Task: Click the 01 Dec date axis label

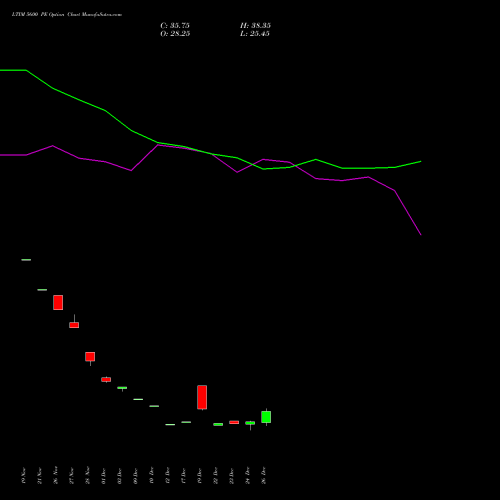Action: (104, 475)
